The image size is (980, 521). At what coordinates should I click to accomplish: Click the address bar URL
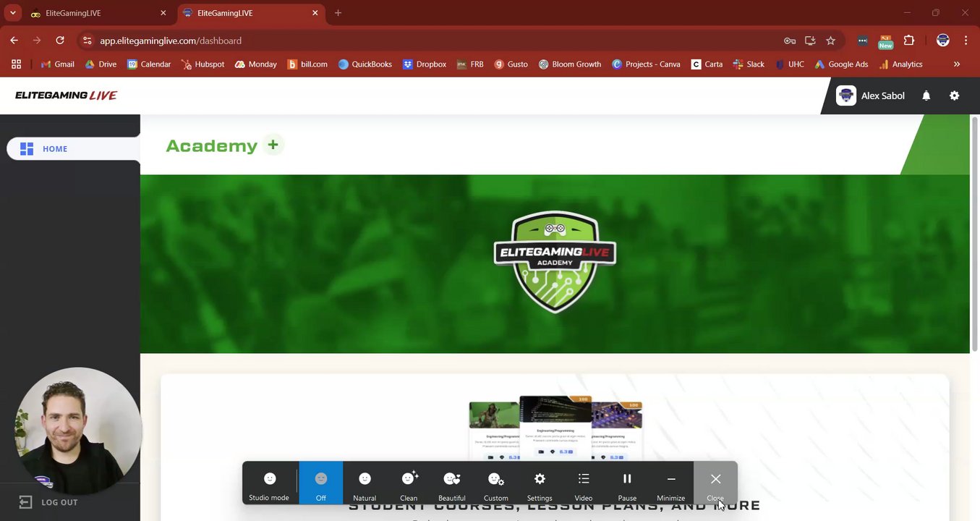pyautogui.click(x=171, y=41)
